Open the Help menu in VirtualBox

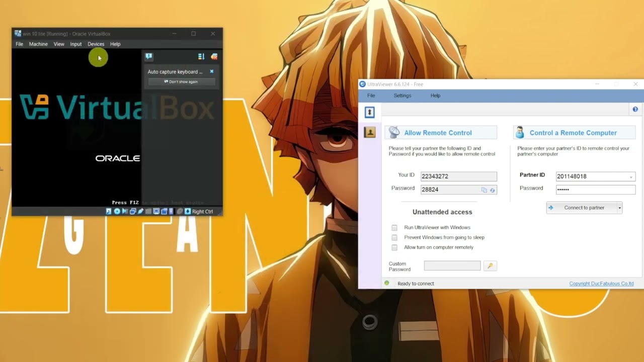click(x=115, y=44)
